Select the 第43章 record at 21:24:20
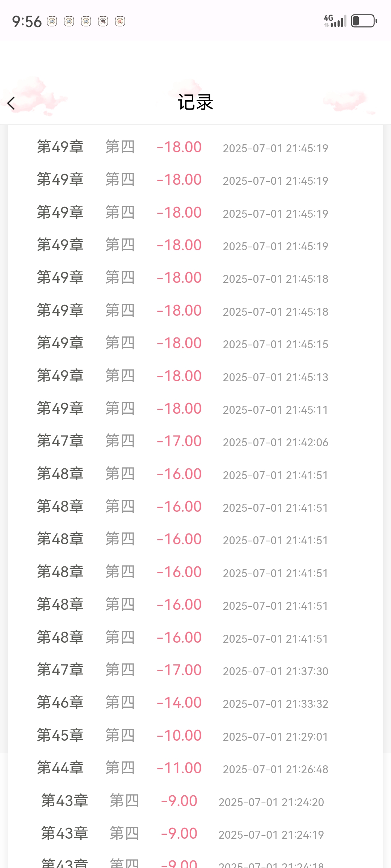 (195, 801)
